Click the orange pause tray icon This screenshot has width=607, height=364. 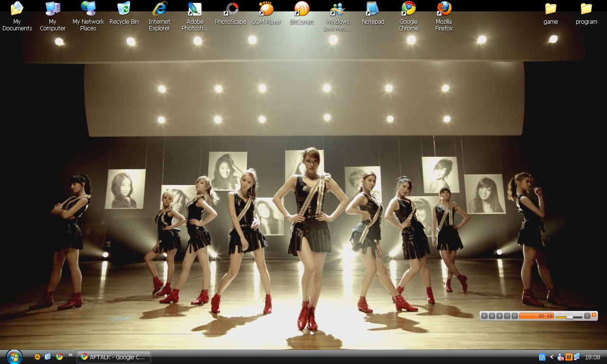coord(569,357)
